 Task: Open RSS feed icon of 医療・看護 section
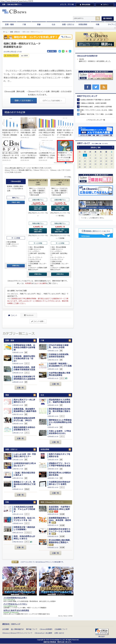point(34,340)
